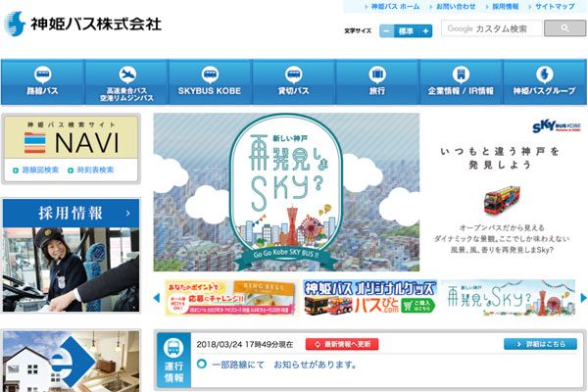Screen dimensions: 588x392
Task: Open the SKYBUS KOBE menu
Action: [210, 81]
